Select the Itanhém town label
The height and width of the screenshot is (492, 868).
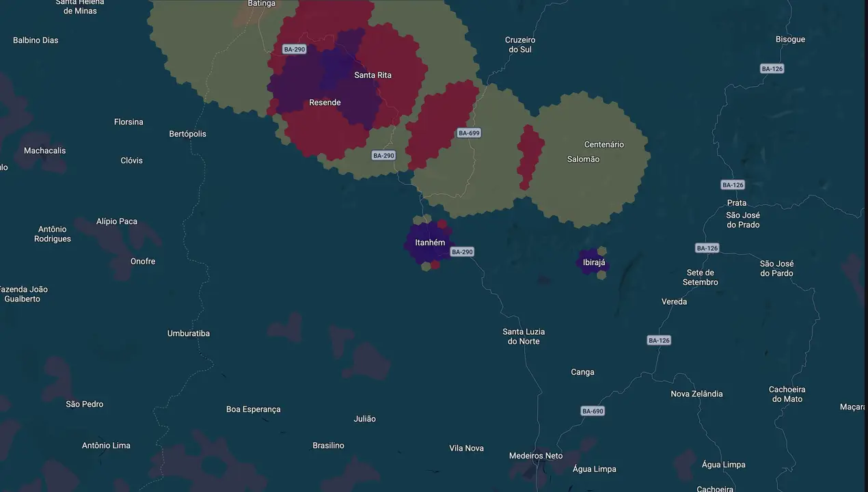[x=430, y=243]
